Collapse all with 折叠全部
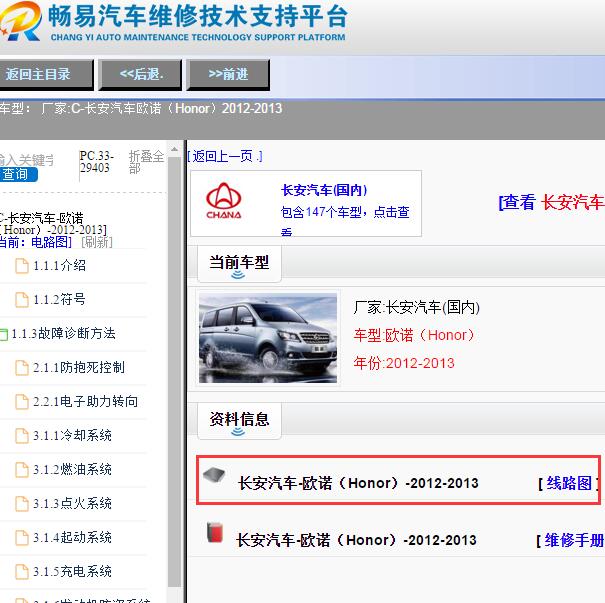The height and width of the screenshot is (603, 605). (x=146, y=162)
